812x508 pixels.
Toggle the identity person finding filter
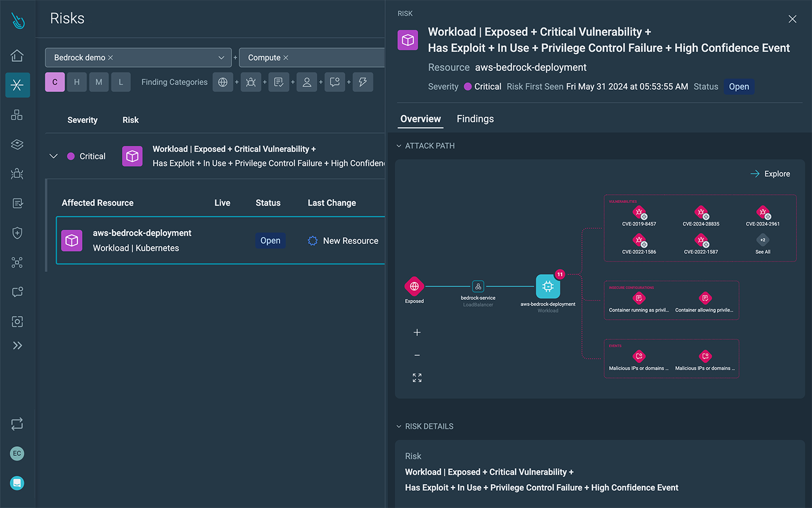pyautogui.click(x=307, y=82)
